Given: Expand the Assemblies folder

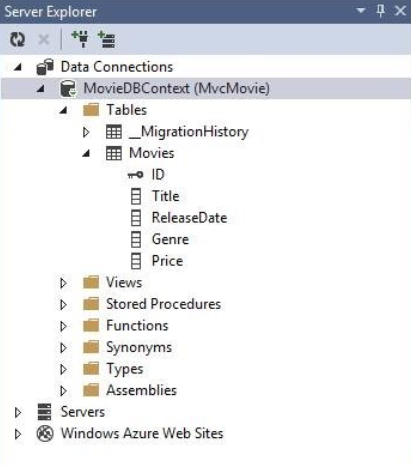Looking at the screenshot, I should [63, 391].
